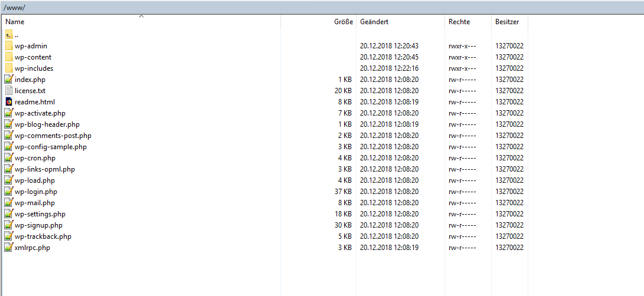
Task: Select the wp-admin folder icon
Action: (x=9, y=46)
